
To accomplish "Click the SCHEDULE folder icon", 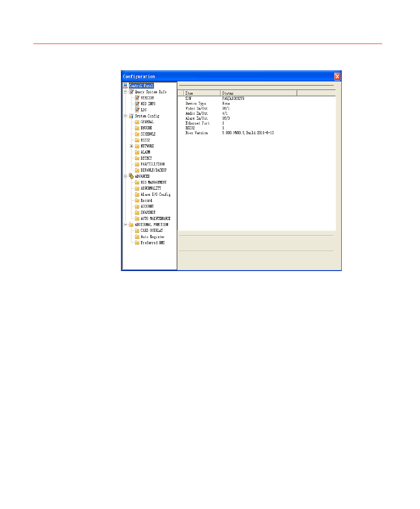I will (137, 134).
